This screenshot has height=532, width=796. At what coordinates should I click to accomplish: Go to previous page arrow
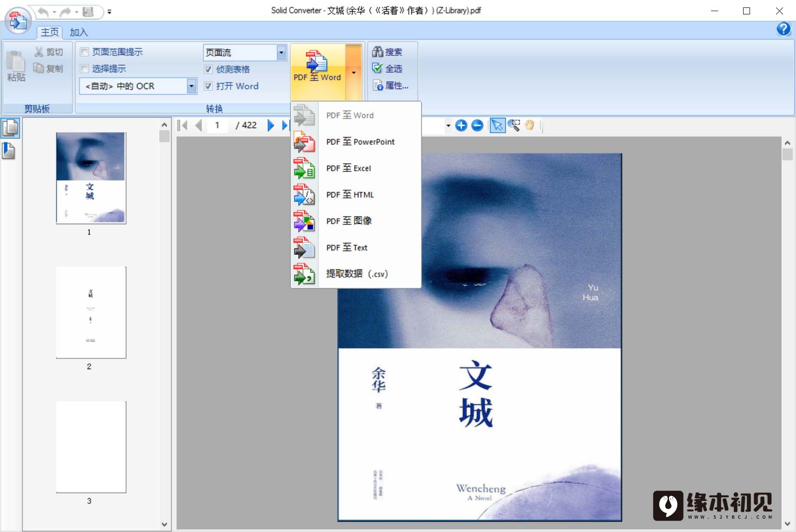click(199, 125)
